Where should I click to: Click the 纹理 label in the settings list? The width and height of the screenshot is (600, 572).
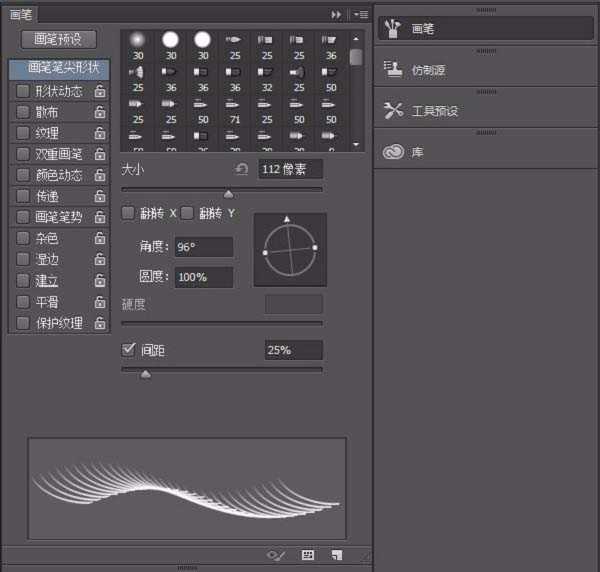coord(47,134)
